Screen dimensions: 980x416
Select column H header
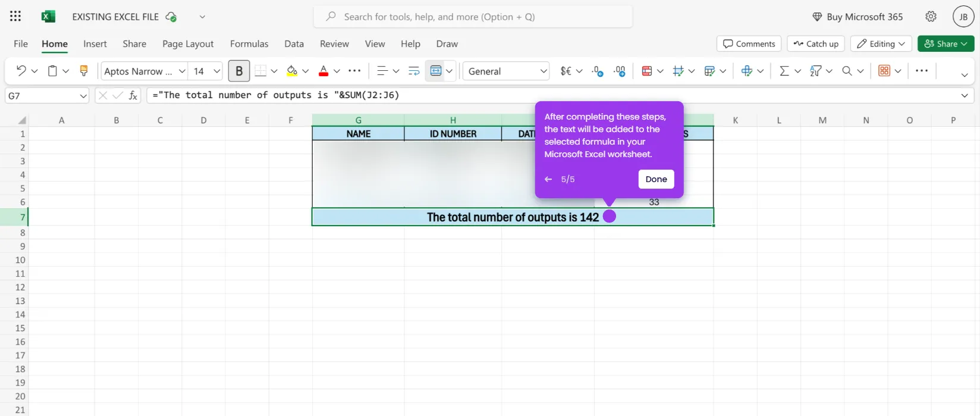(x=453, y=120)
